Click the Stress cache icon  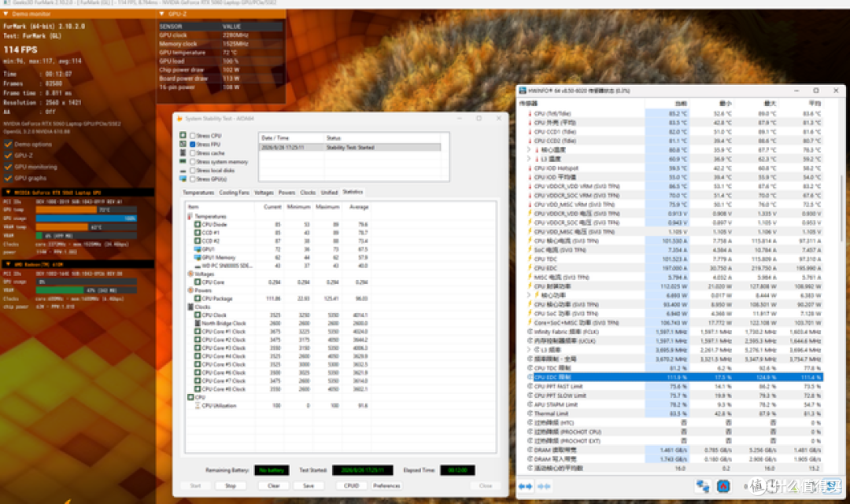[x=183, y=153]
